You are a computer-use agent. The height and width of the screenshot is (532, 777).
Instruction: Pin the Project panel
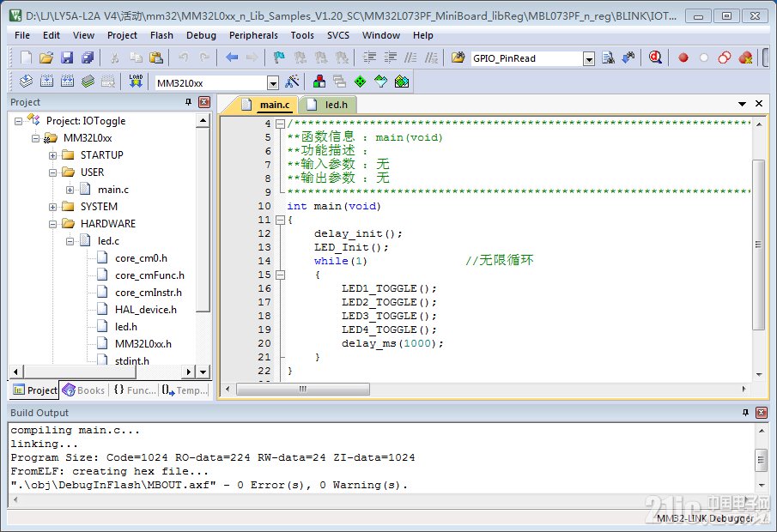(188, 102)
